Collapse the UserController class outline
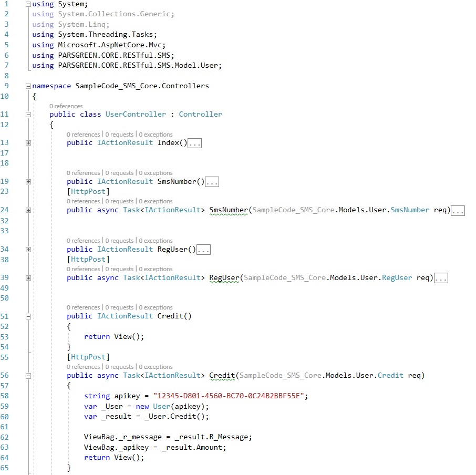This screenshot has width=476, height=475. (x=28, y=115)
